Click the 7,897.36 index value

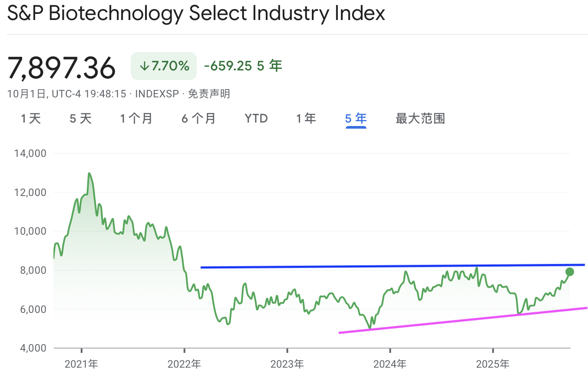click(62, 67)
